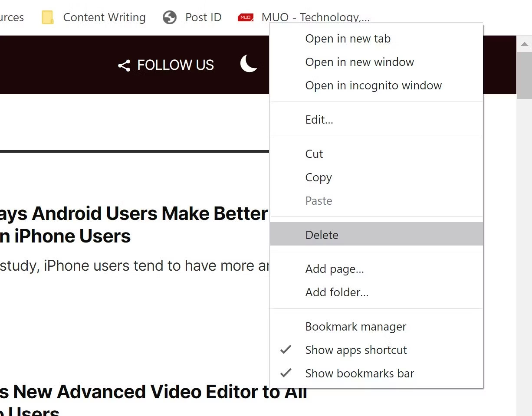This screenshot has height=416, width=532.
Task: Click the scrollbar up arrow
Action: click(524, 44)
